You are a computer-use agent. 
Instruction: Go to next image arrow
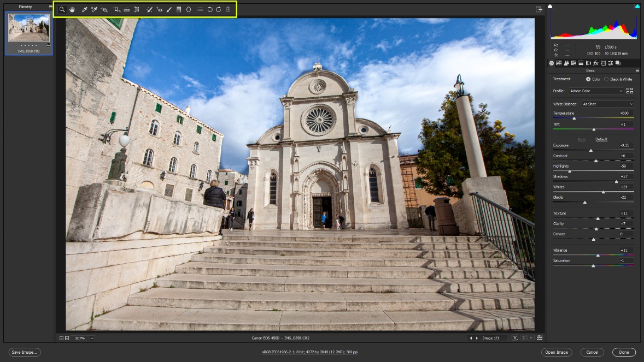pyautogui.click(x=477, y=338)
